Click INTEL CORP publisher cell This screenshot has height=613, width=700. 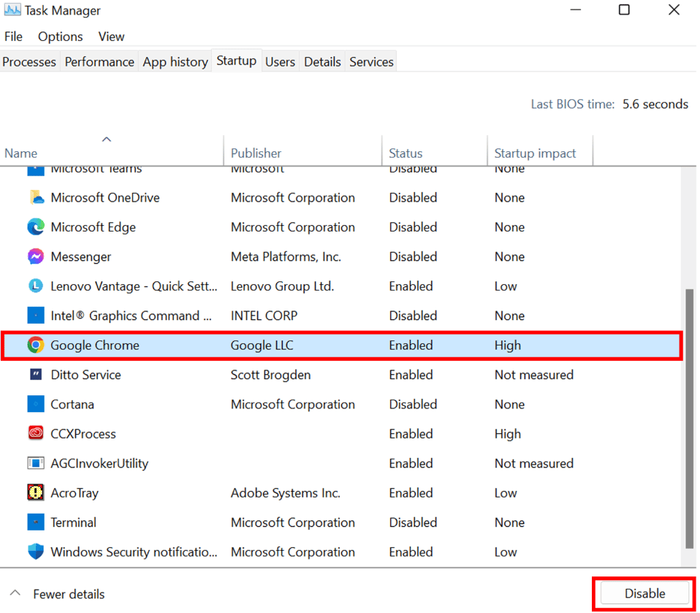pos(264,316)
